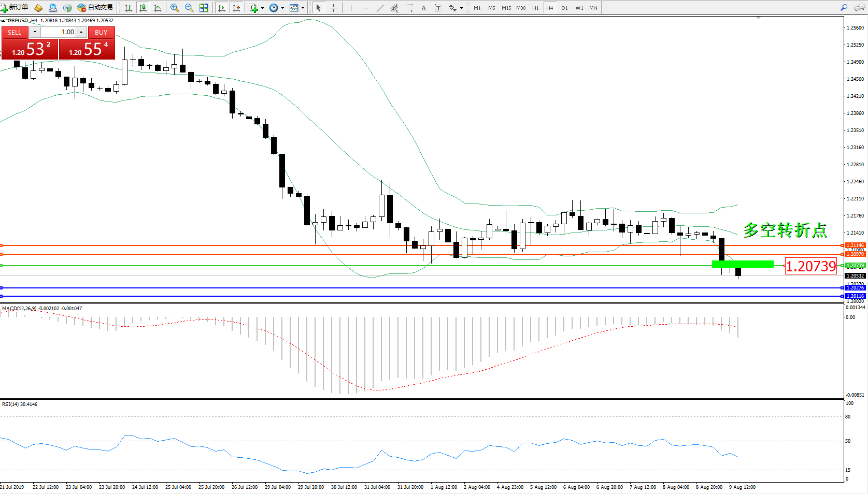The width and height of the screenshot is (868, 494).
Task: Open the search magnifier icon
Action: pyautogui.click(x=844, y=8)
